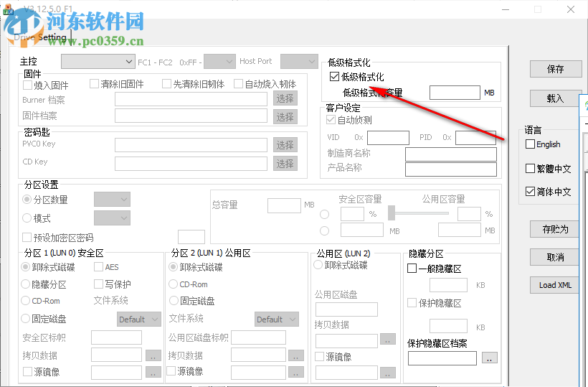Toggle the 自动侦测 checkbox

[331, 120]
